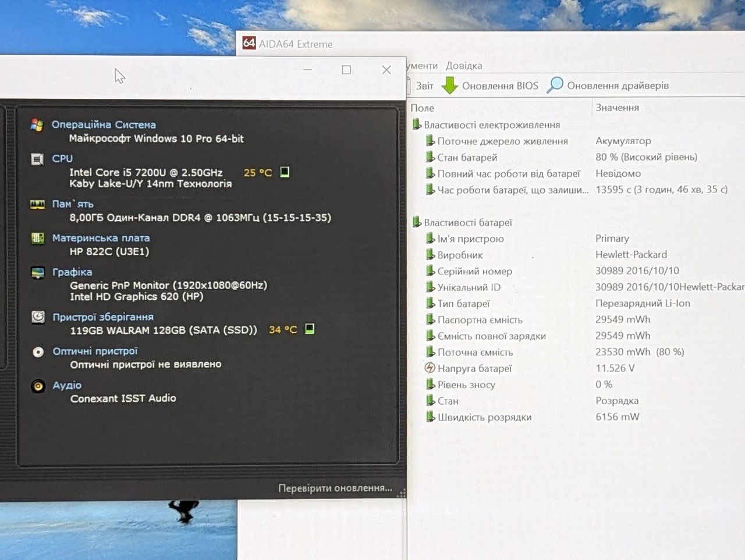Click the icon beside Поточне джерело живлення
745x560 pixels.
[430, 141]
